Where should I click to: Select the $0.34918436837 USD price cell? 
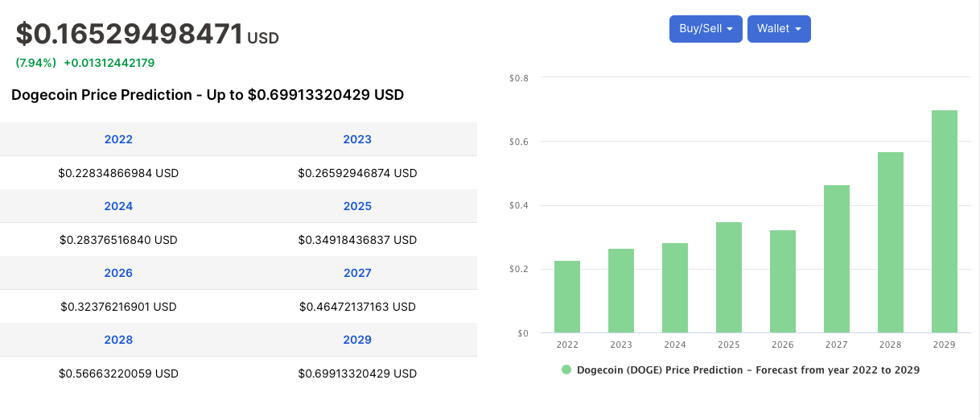tap(357, 240)
